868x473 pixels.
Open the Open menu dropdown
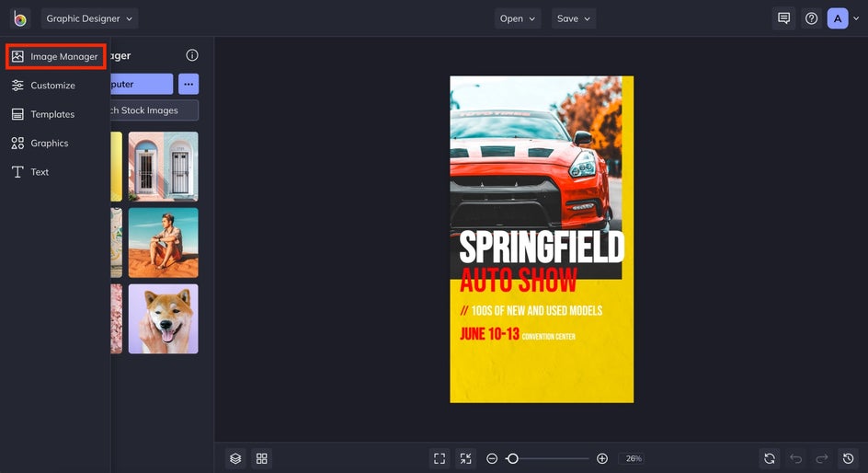pyautogui.click(x=518, y=18)
